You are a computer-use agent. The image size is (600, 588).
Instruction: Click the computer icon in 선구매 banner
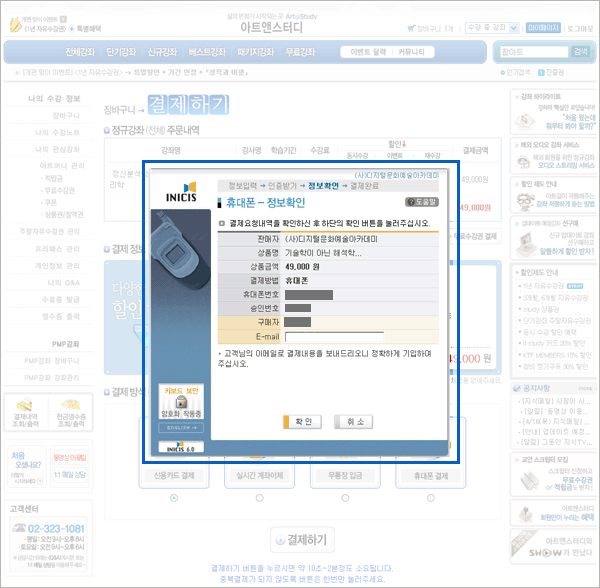coord(526,244)
